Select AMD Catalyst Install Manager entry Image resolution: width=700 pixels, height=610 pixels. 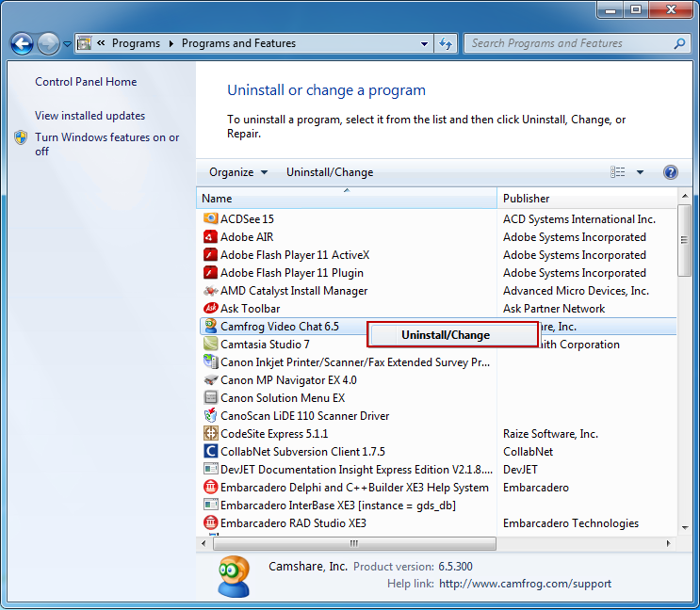pos(294,291)
